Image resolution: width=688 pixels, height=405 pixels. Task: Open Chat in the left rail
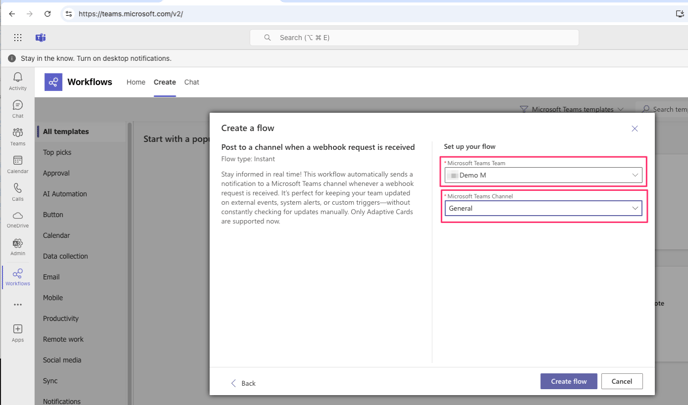[x=18, y=106]
